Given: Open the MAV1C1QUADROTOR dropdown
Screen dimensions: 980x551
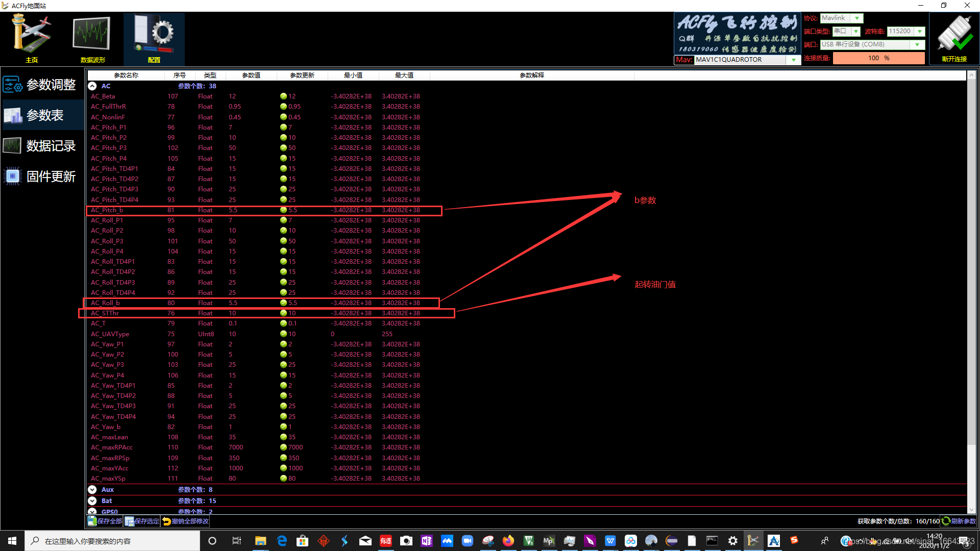Looking at the screenshot, I should click(793, 60).
